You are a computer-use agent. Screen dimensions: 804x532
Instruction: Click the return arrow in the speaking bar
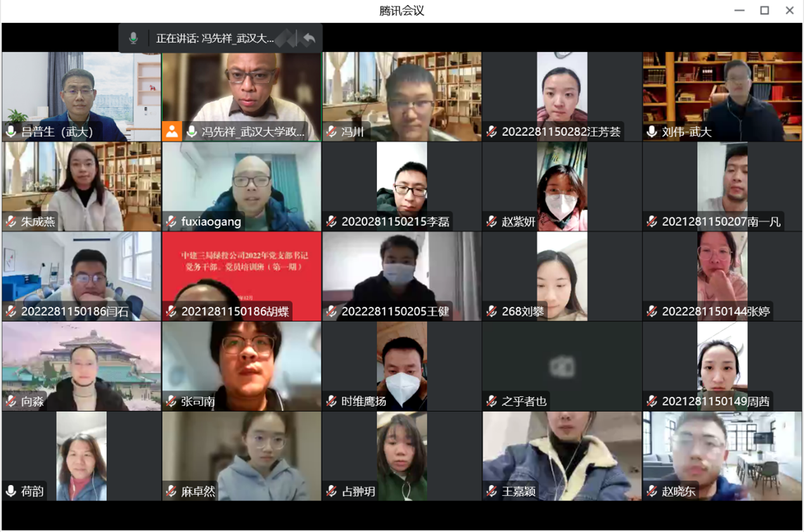pos(309,39)
